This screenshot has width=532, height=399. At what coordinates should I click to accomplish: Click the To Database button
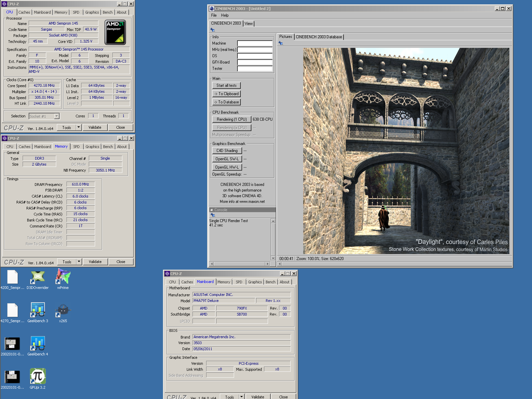[226, 102]
